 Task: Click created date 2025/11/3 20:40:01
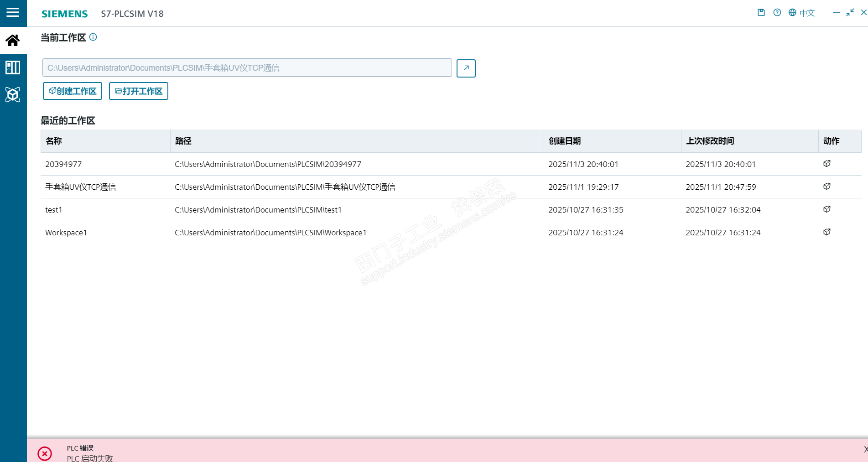point(583,164)
